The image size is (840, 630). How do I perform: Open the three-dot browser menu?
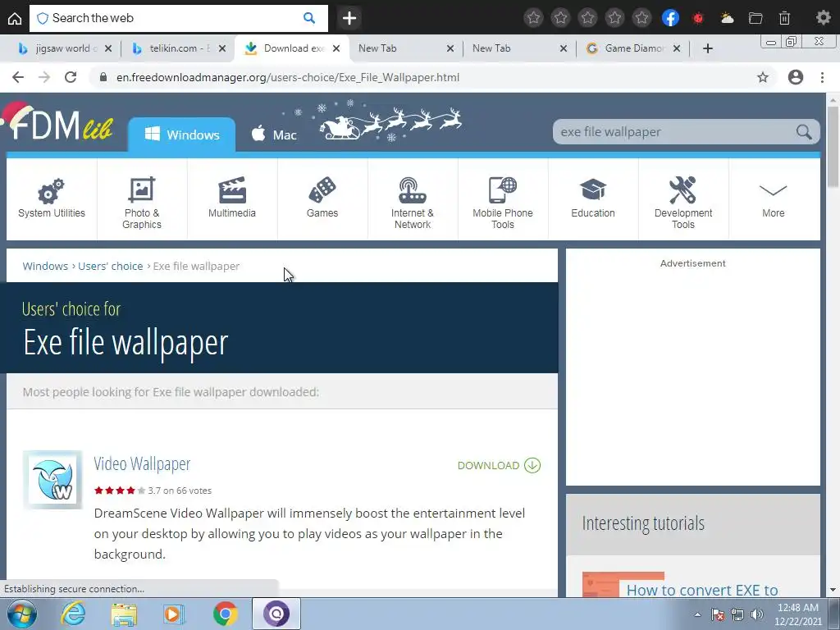822,77
